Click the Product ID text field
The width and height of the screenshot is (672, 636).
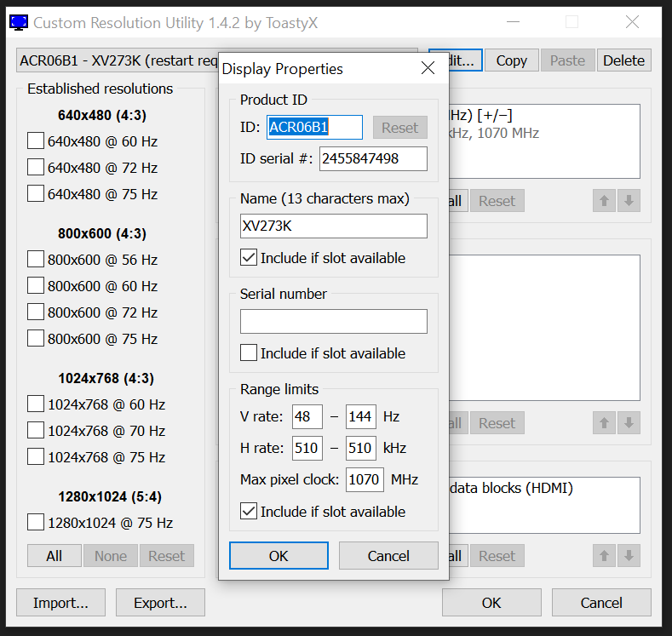314,128
